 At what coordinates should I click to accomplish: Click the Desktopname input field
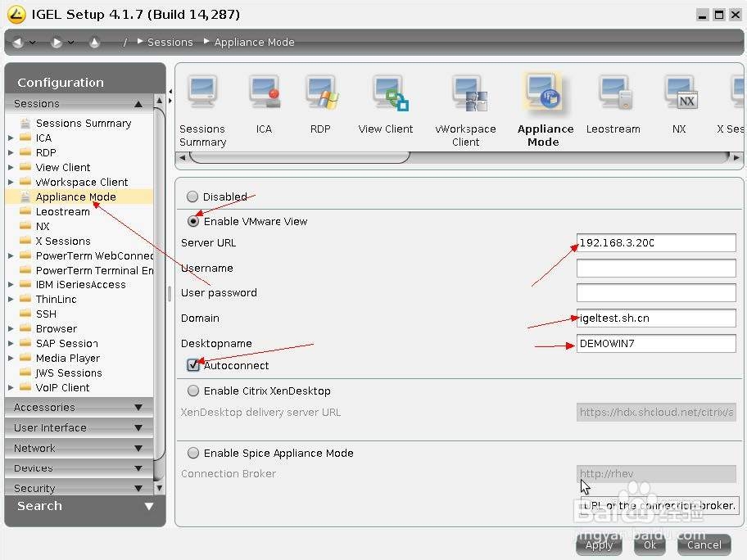(x=656, y=343)
